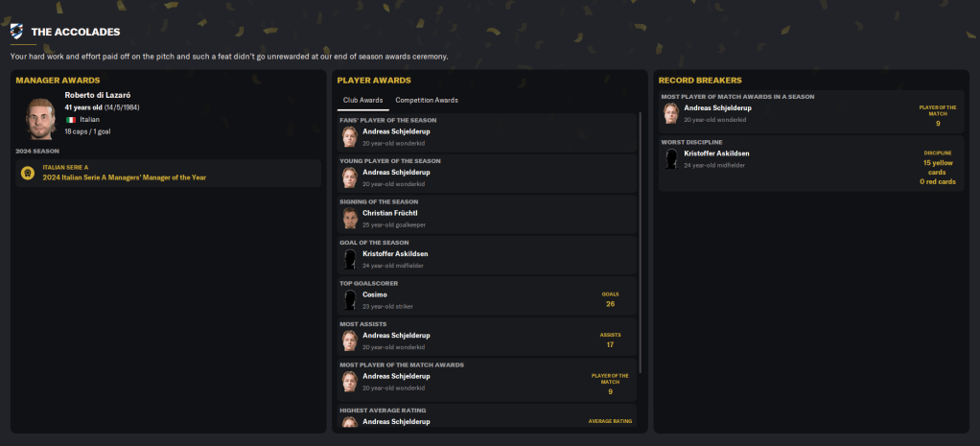The width and height of the screenshot is (980, 446).
Task: Click Andreas Schjelderup's face under Fans' Player of the Season
Action: tap(349, 136)
